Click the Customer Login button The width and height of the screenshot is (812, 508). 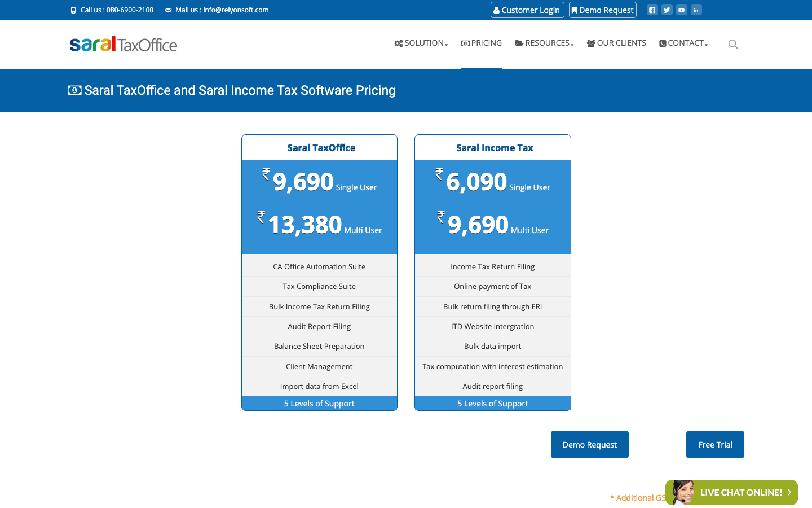(x=527, y=10)
